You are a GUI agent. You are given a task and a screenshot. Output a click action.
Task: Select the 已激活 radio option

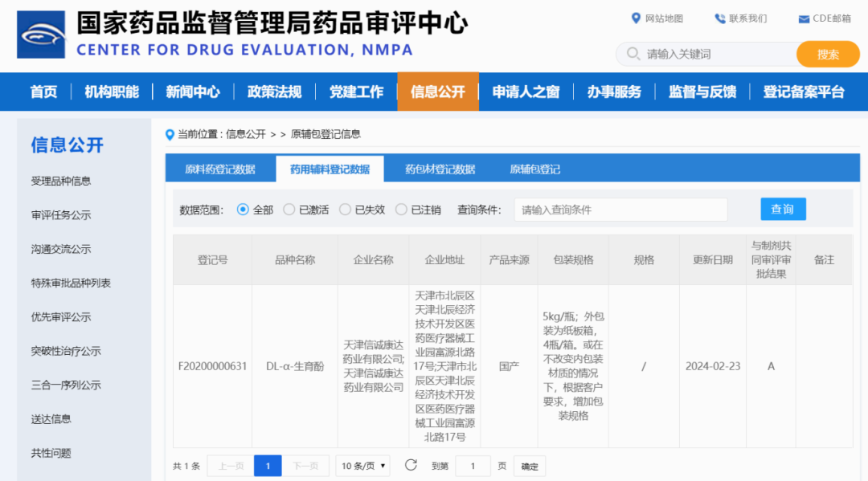(289, 209)
